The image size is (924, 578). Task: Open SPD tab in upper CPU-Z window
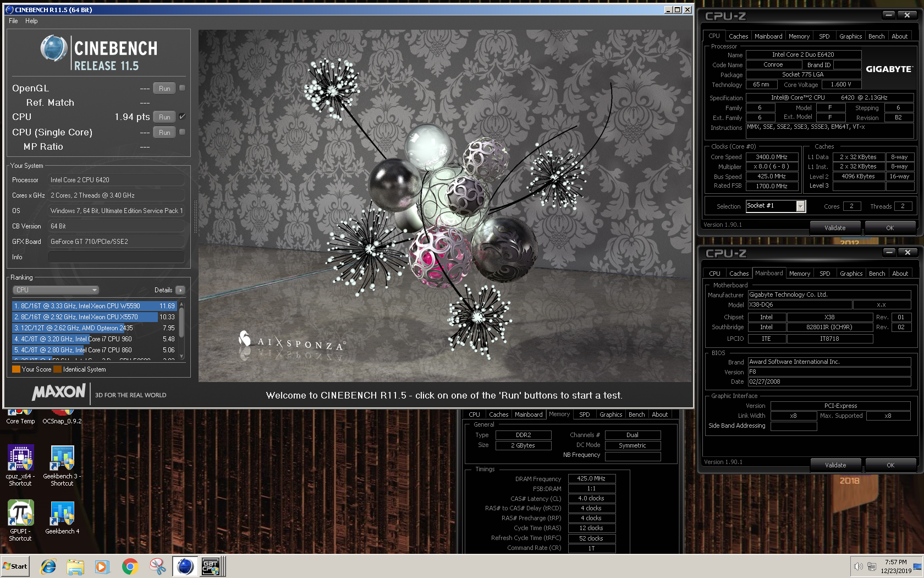(x=824, y=36)
